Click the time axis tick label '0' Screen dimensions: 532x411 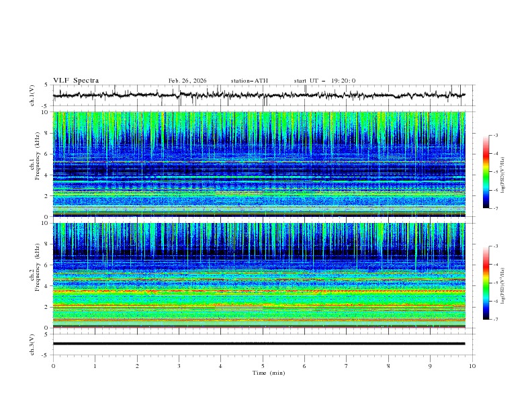(x=53, y=366)
